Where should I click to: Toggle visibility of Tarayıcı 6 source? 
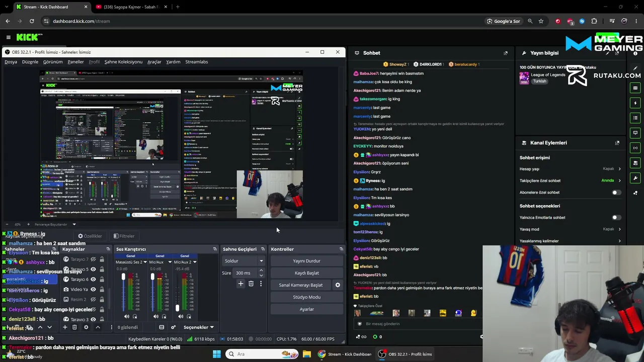[93, 279]
